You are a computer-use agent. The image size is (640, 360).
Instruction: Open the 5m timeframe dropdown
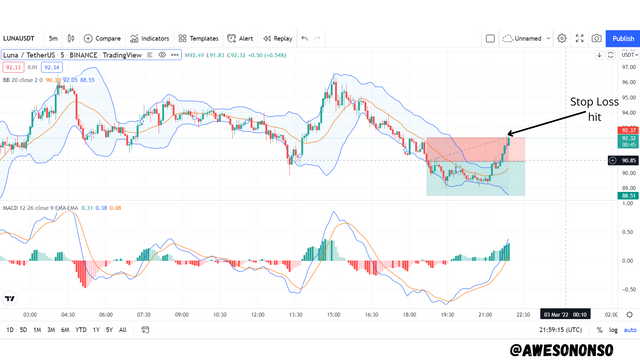(53, 38)
